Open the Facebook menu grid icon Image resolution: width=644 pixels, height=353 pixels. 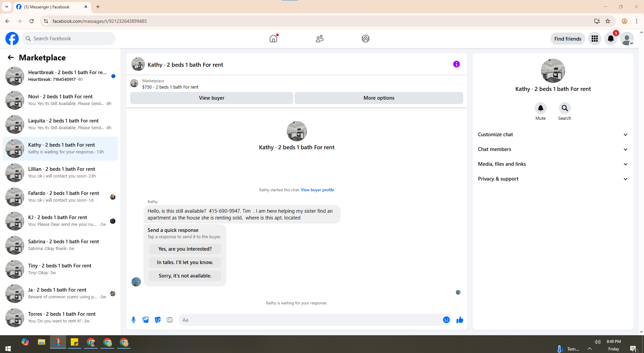tap(594, 39)
